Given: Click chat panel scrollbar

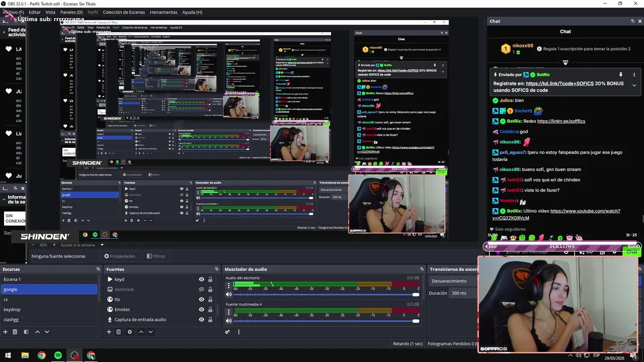Looking at the screenshot, I should (x=642, y=219).
